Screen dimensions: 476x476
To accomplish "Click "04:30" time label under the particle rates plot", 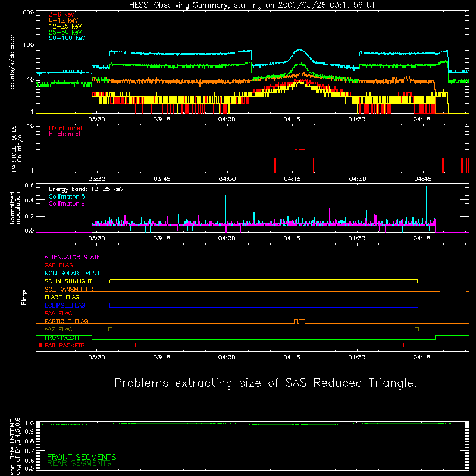I will [x=358, y=179].
